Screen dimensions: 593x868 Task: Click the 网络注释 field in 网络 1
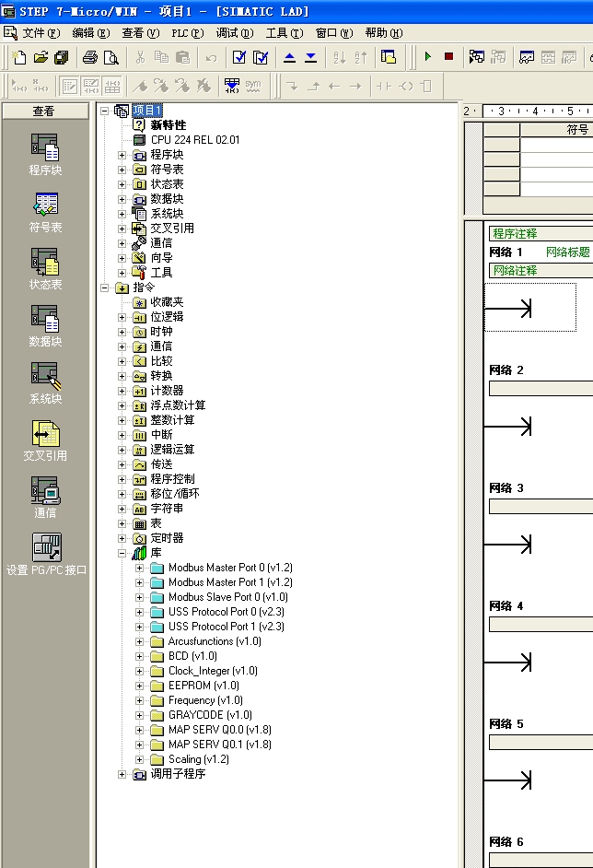point(541,271)
